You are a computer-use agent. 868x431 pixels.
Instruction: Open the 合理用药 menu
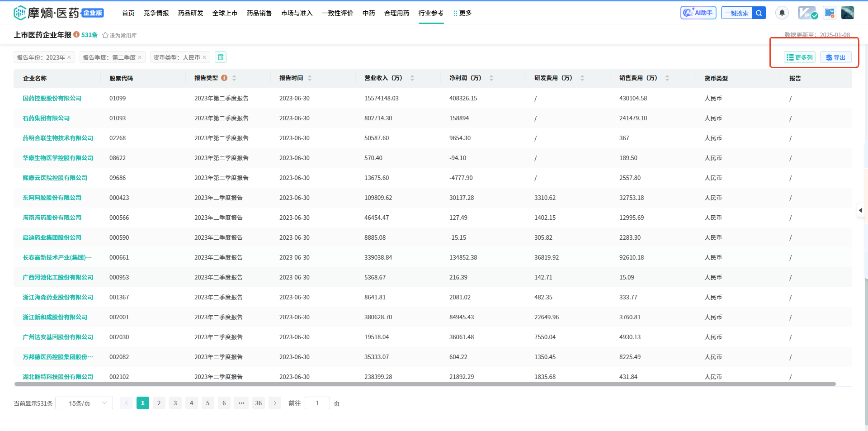click(397, 13)
